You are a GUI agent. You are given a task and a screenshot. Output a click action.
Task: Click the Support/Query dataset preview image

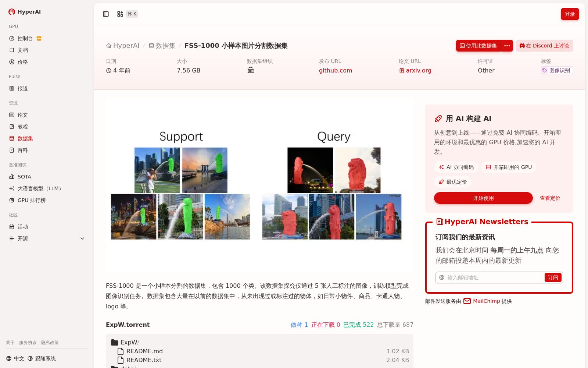click(x=259, y=185)
